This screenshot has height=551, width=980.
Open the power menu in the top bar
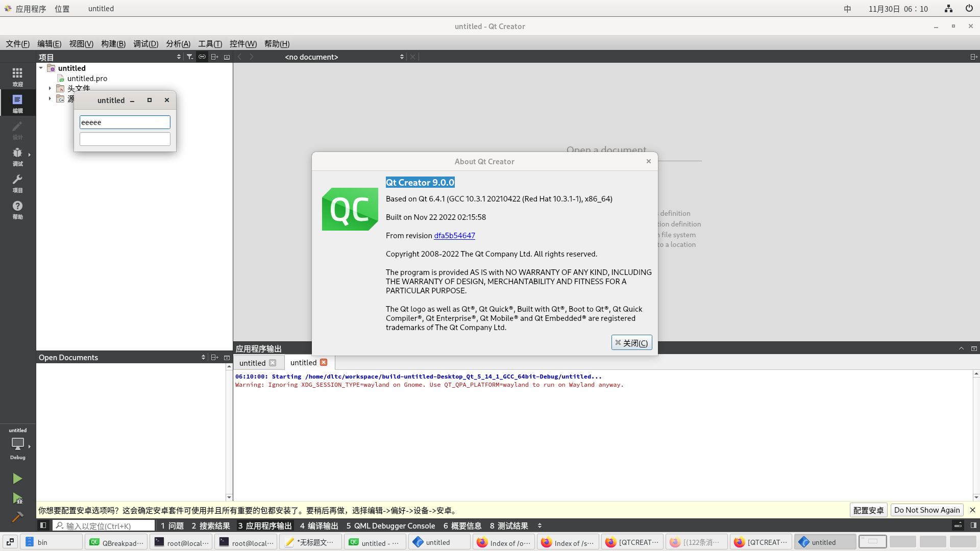point(969,9)
